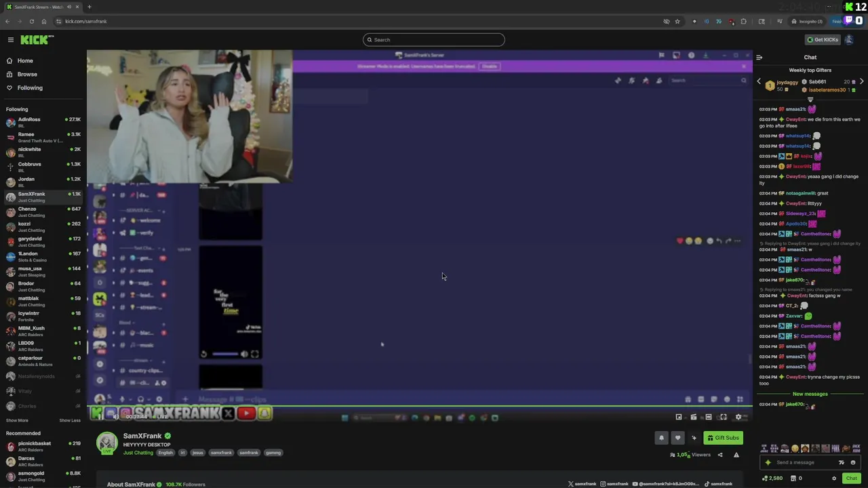Click the browser reload button
Viewport: 868px width, 488px height.
[x=31, y=21]
